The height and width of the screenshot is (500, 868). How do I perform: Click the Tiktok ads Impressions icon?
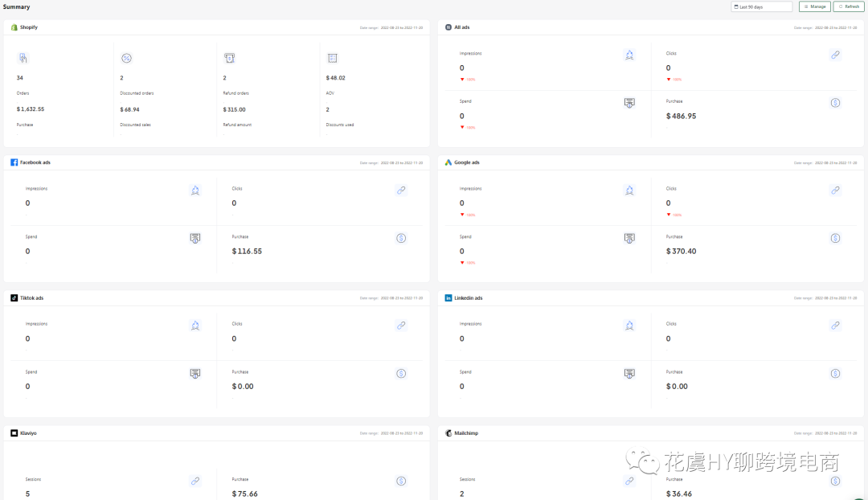click(195, 326)
